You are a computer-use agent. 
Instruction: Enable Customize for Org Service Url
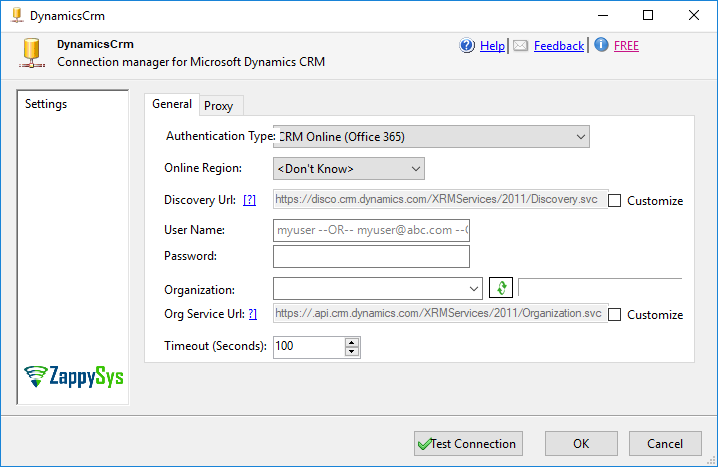coord(615,315)
